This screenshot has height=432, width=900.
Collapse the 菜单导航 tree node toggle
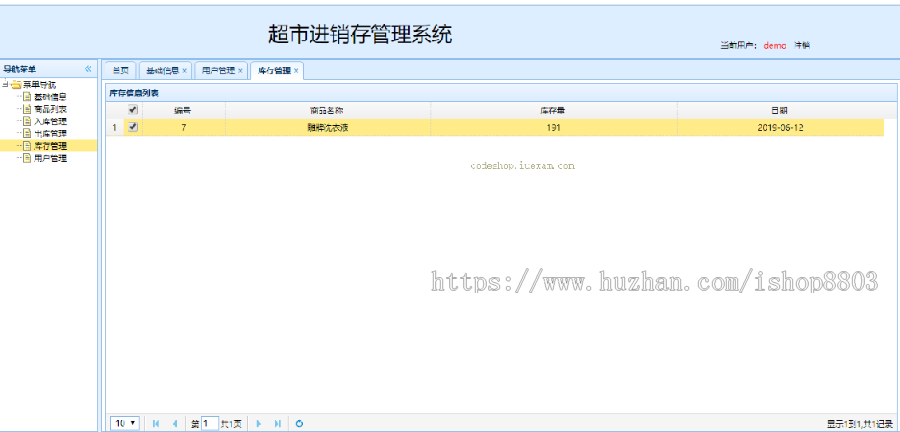pos(5,85)
